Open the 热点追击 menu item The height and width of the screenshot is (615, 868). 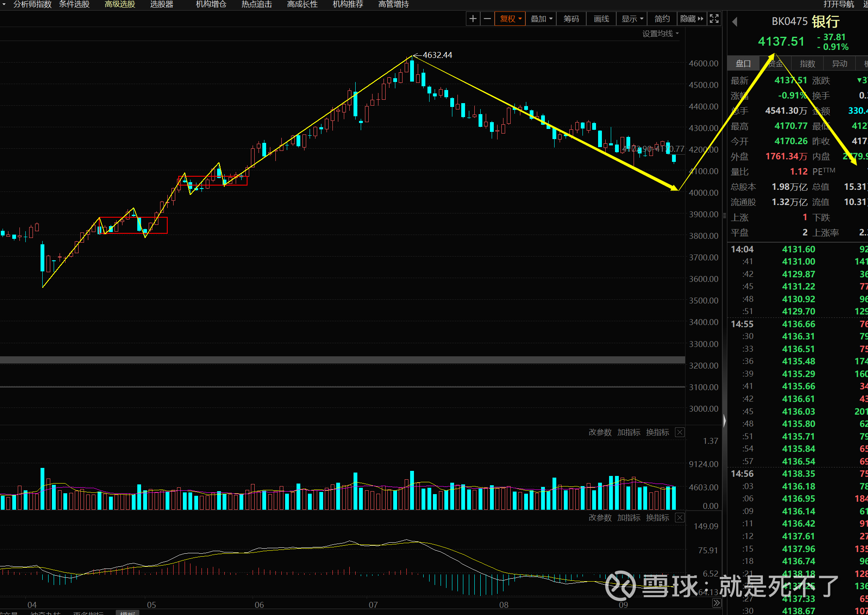click(x=256, y=4)
